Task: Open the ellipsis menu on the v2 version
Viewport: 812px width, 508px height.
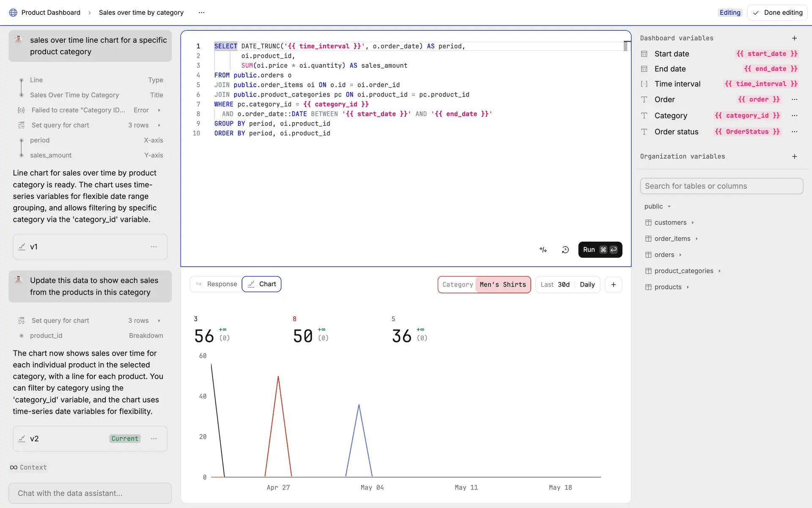Action: (x=154, y=439)
